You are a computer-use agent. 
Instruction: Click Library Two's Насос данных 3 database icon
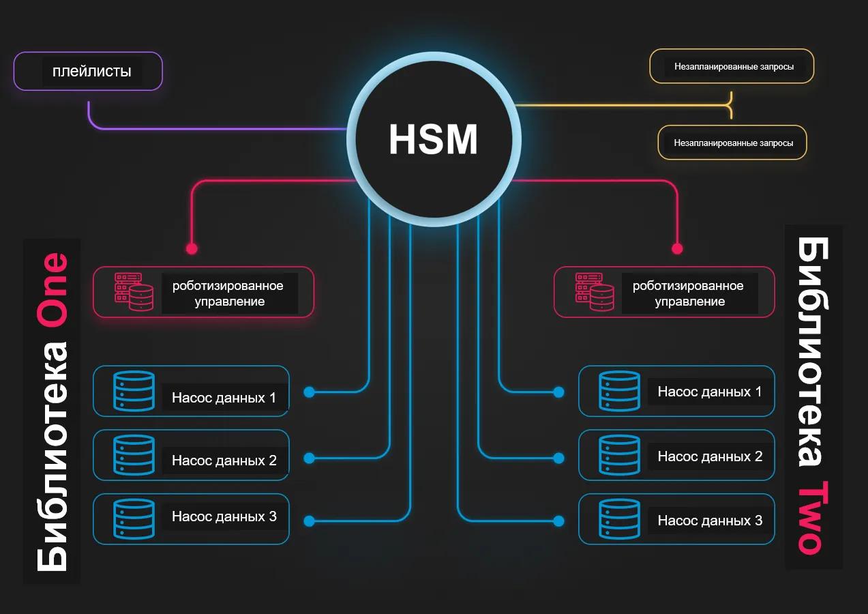(619, 518)
